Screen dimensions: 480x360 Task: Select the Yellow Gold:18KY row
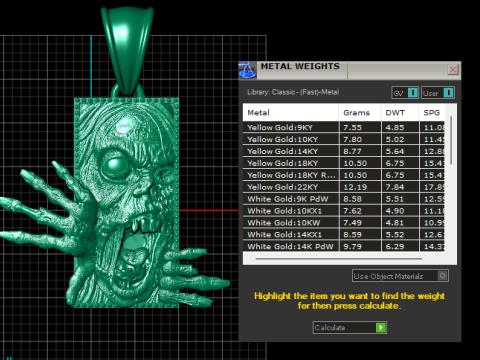[x=344, y=163]
